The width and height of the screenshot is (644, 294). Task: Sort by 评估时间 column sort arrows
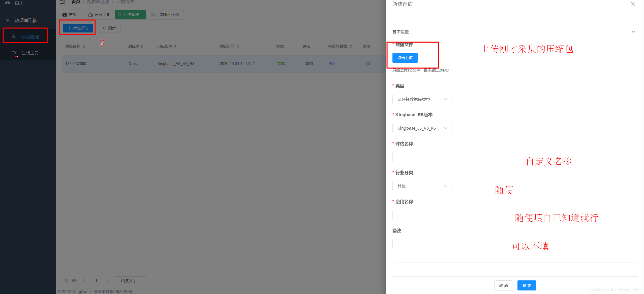tap(238, 46)
